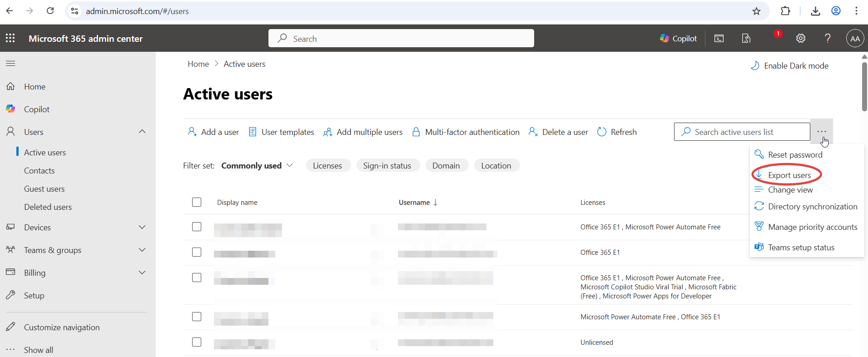Open browser three-dot menu
The width and height of the screenshot is (868, 357).
point(856,11)
